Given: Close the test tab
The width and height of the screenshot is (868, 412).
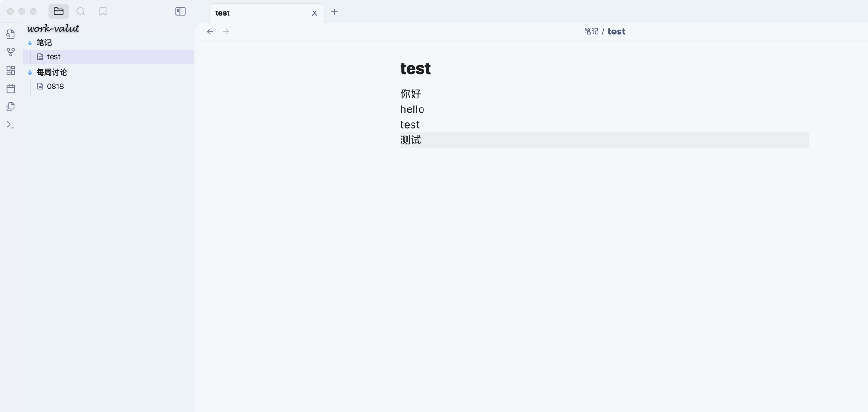Looking at the screenshot, I should pos(315,13).
